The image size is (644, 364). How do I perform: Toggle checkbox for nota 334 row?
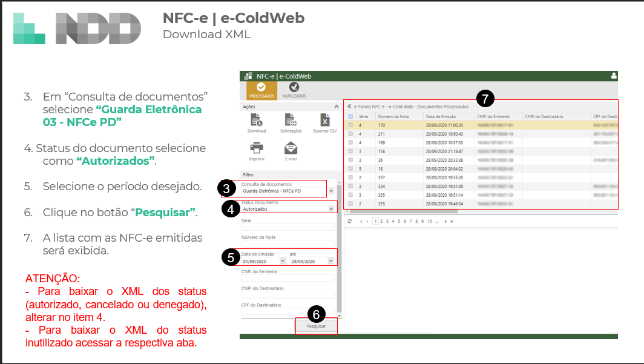pos(350,186)
